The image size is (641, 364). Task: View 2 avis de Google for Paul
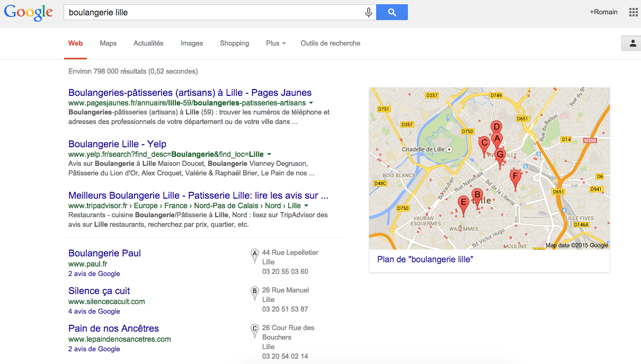point(94,274)
